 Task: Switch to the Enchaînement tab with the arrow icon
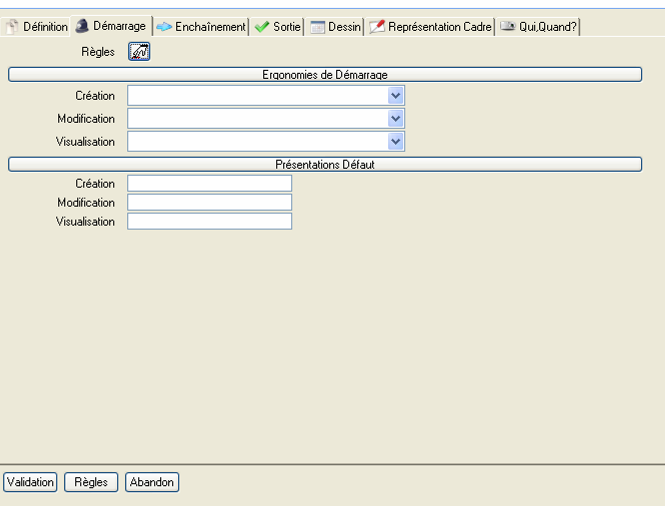tap(201, 27)
